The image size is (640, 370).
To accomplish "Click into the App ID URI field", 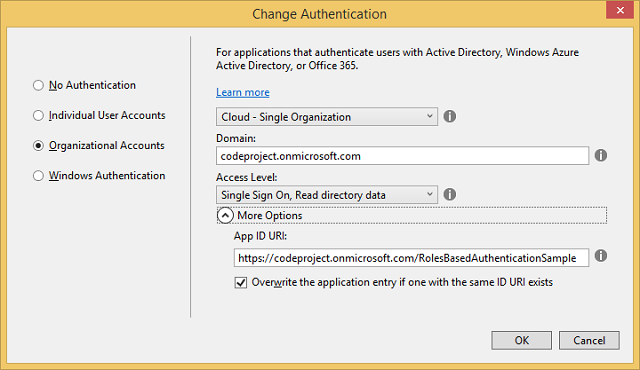I will (411, 258).
